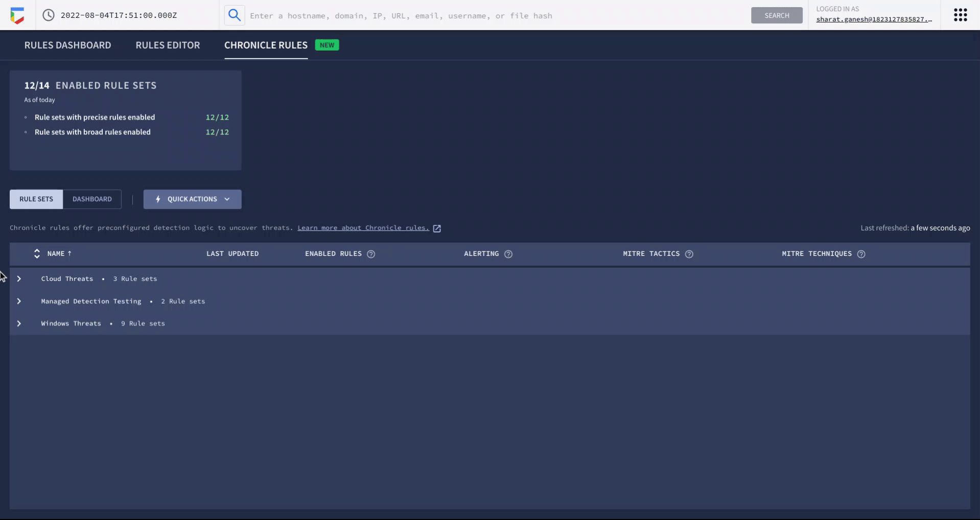This screenshot has height=520, width=980.
Task: Click the timestamp 2022-08-04T17:51:00.000Z
Action: pos(119,15)
